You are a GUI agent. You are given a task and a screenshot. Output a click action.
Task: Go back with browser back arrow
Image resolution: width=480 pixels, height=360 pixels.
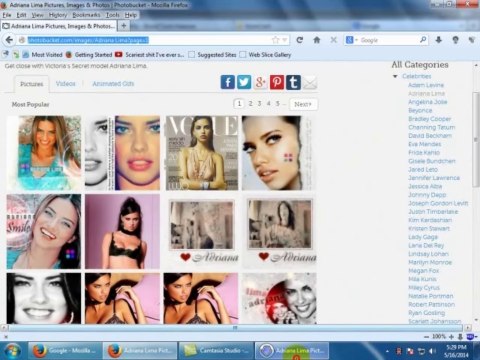tap(9, 40)
